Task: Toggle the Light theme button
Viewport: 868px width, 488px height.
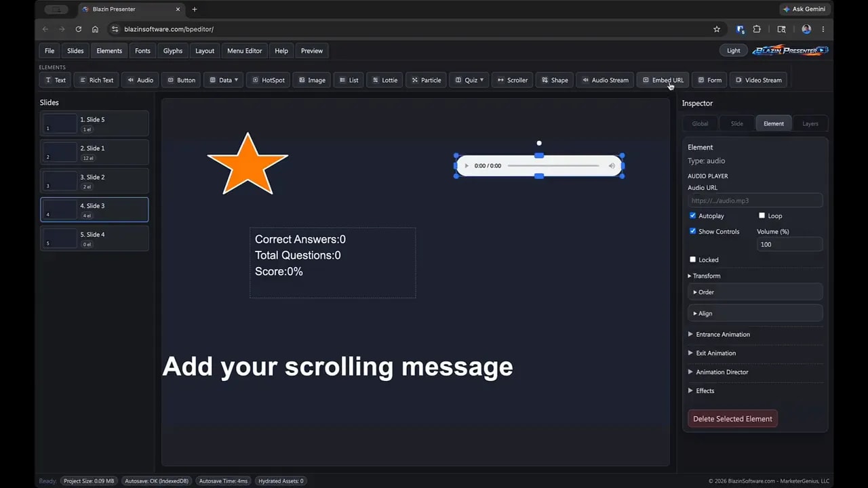Action: tap(734, 50)
